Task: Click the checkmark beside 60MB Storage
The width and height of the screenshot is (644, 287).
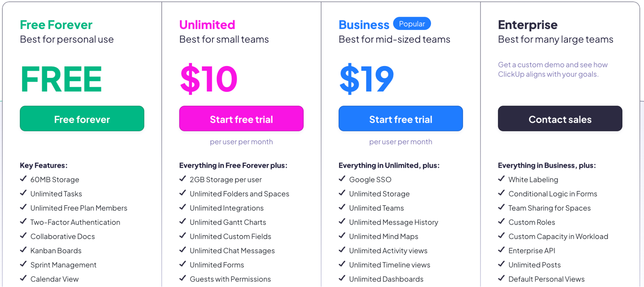Action: pos(23,179)
